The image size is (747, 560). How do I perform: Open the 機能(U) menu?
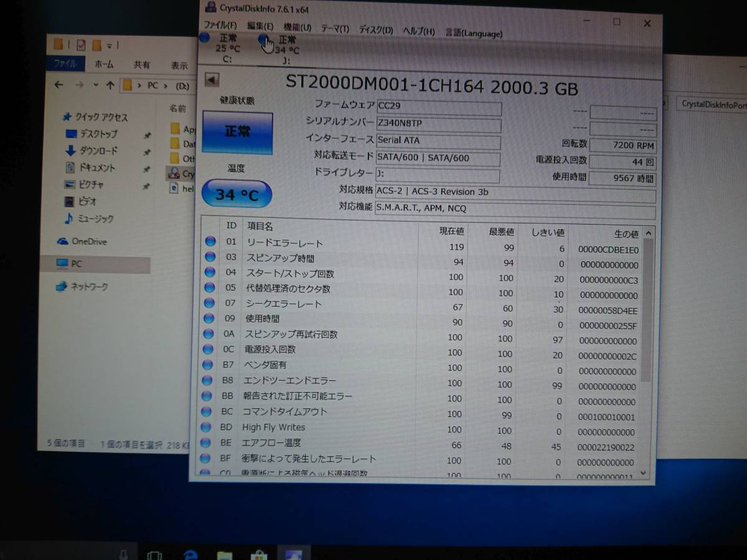298,27
